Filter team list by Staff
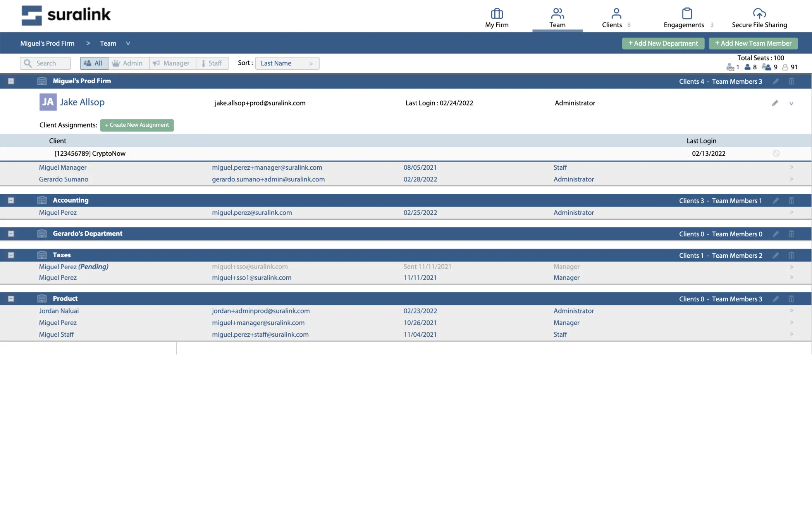Screen dimensions: 812x527 coord(212,63)
